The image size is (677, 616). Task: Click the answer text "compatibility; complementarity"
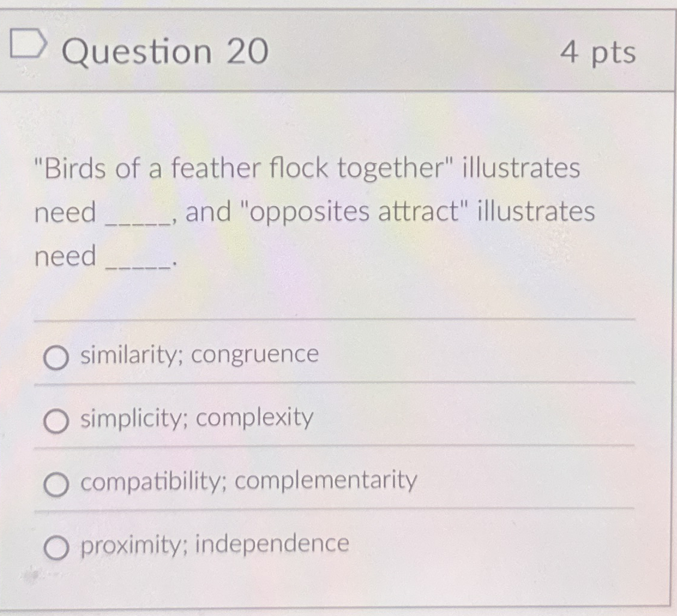click(x=248, y=481)
